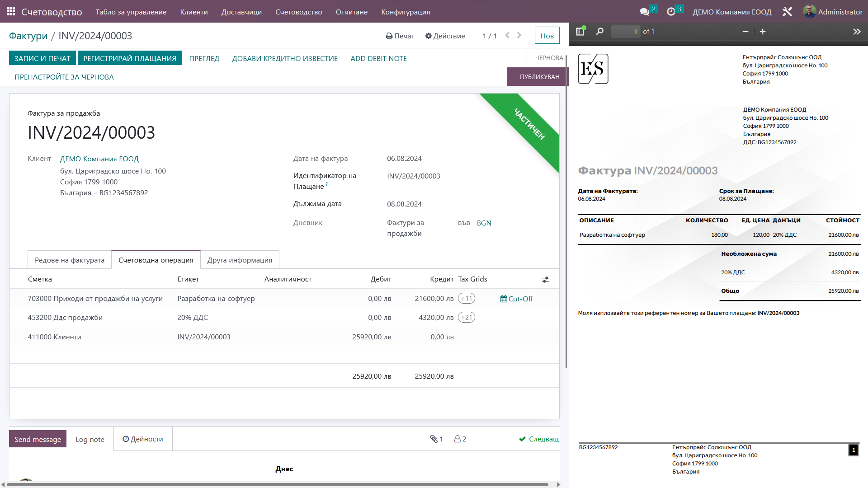Open PDF find magnifier

tap(599, 32)
